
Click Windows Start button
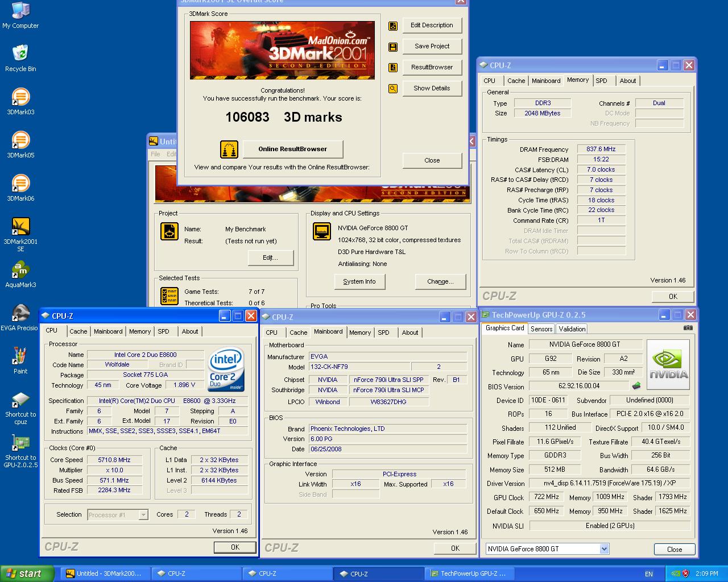(x=28, y=573)
